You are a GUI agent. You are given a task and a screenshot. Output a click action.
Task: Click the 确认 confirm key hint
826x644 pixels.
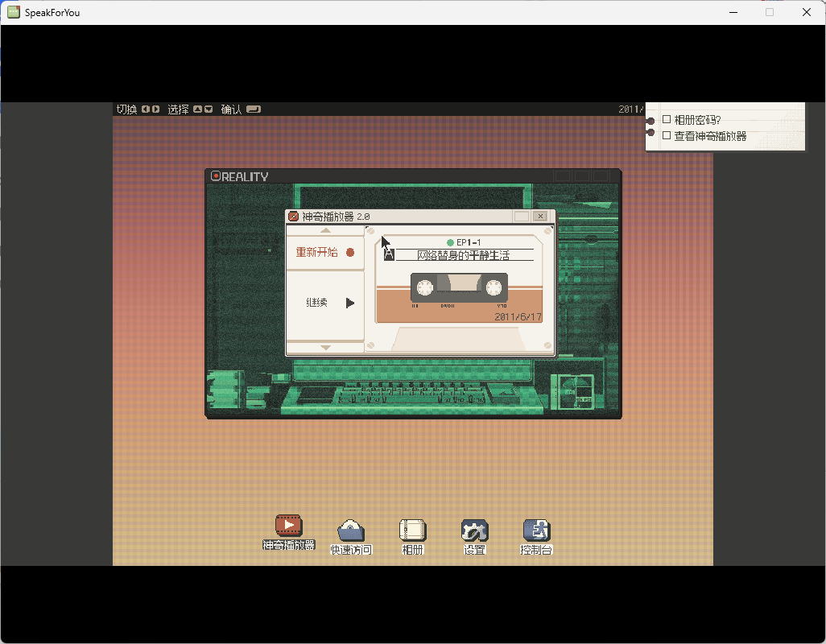pos(254,109)
